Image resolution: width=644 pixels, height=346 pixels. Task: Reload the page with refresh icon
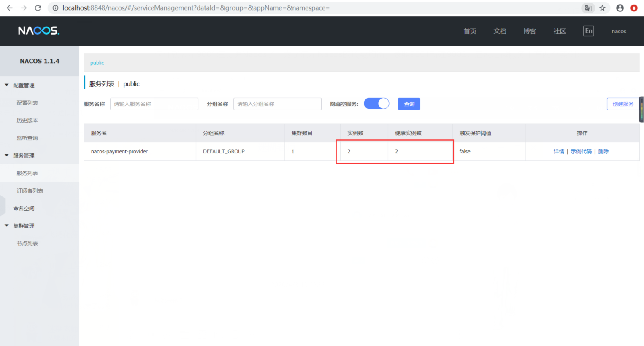(38, 8)
